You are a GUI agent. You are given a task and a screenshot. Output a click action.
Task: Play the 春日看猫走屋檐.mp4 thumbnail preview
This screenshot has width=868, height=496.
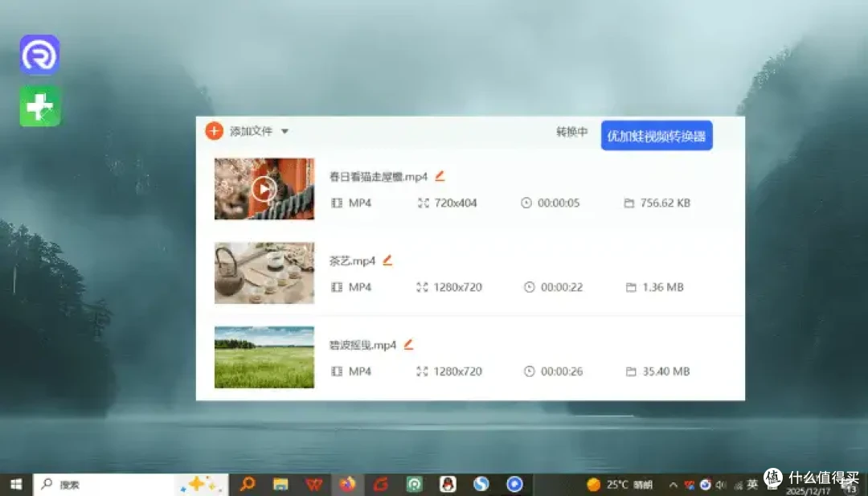click(x=264, y=189)
